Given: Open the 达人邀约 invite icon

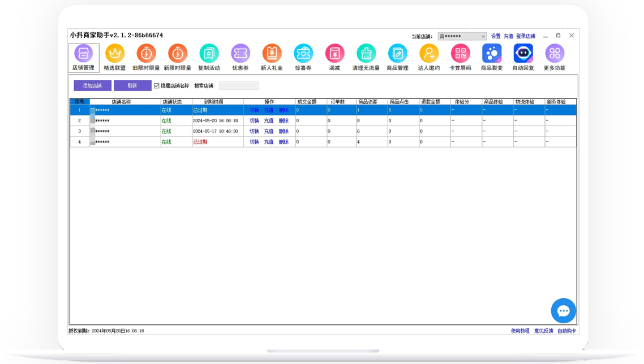Looking at the screenshot, I should click(429, 54).
